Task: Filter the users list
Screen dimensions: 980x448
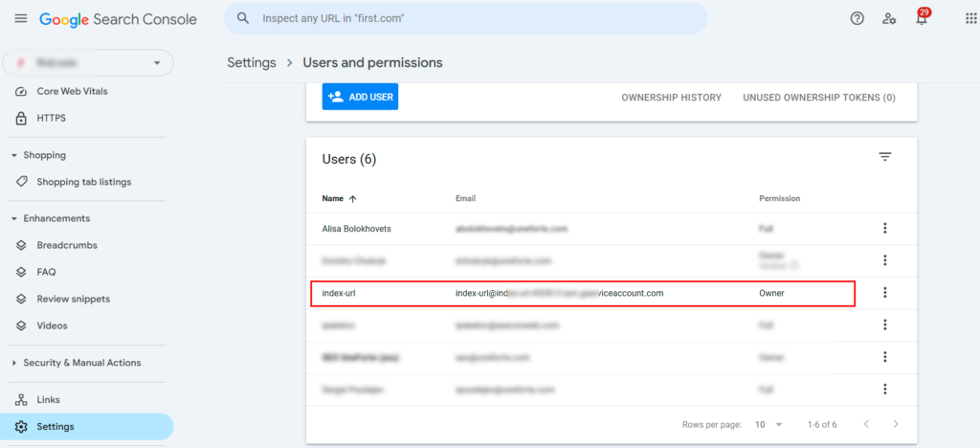Action: point(885,157)
